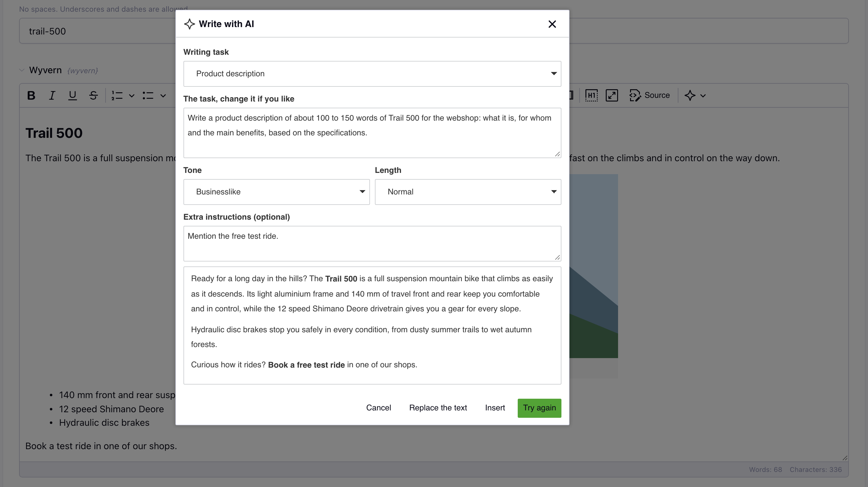Click the bold 'Trail 500' in generated text
The height and width of the screenshot is (487, 868).
[341, 279]
